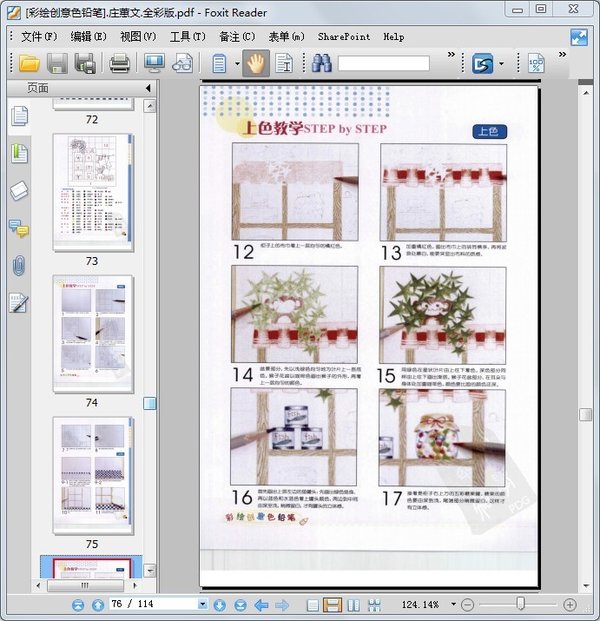The image size is (600, 621).
Task: Click the glasses reading mode icon
Action: click(182, 63)
